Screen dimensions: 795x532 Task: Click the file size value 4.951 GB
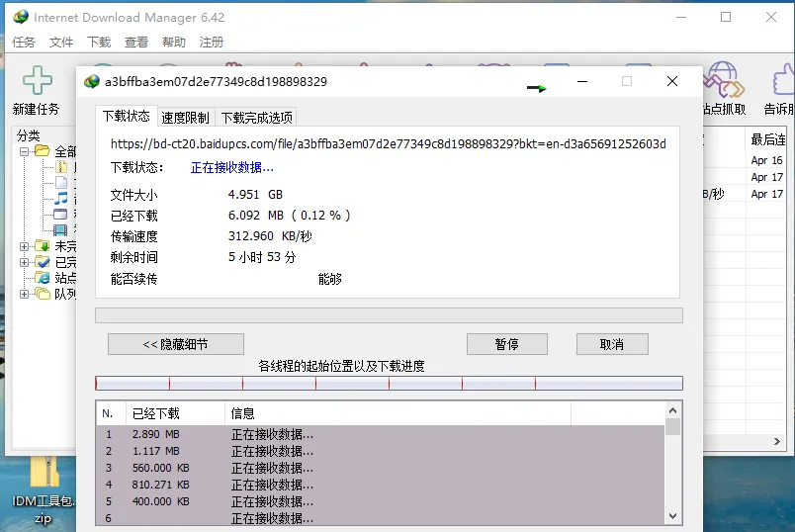click(x=255, y=195)
